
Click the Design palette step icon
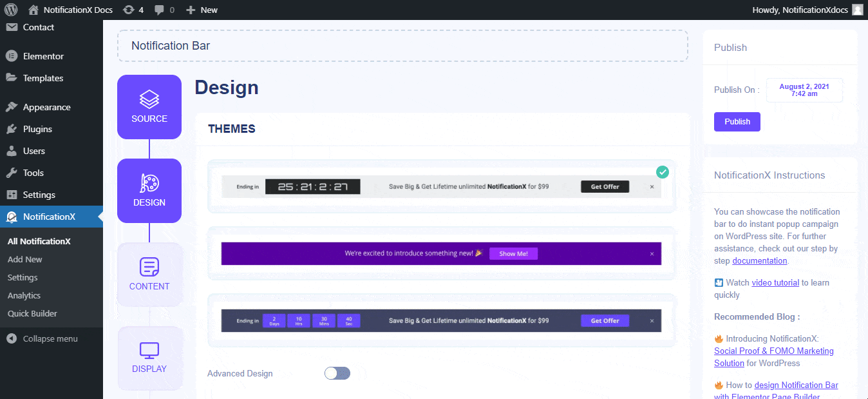[x=149, y=183]
